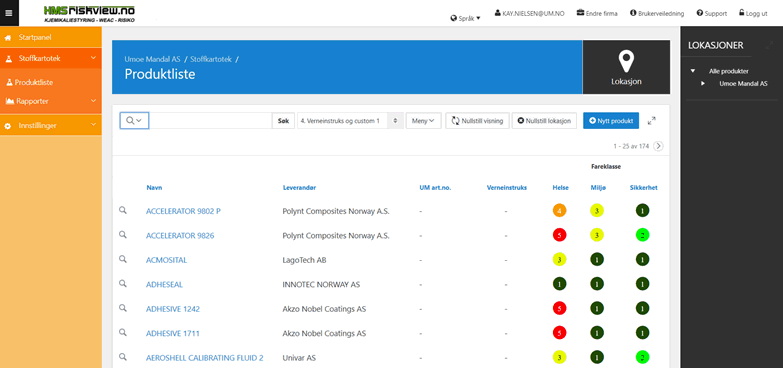Sort by Navn column header
783x368 pixels.
pyautogui.click(x=154, y=188)
